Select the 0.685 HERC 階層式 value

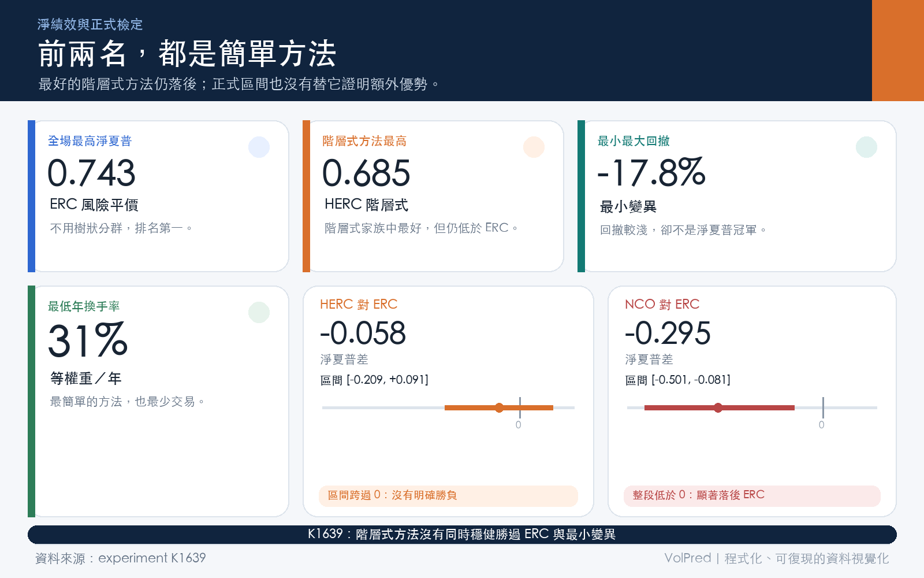(366, 173)
